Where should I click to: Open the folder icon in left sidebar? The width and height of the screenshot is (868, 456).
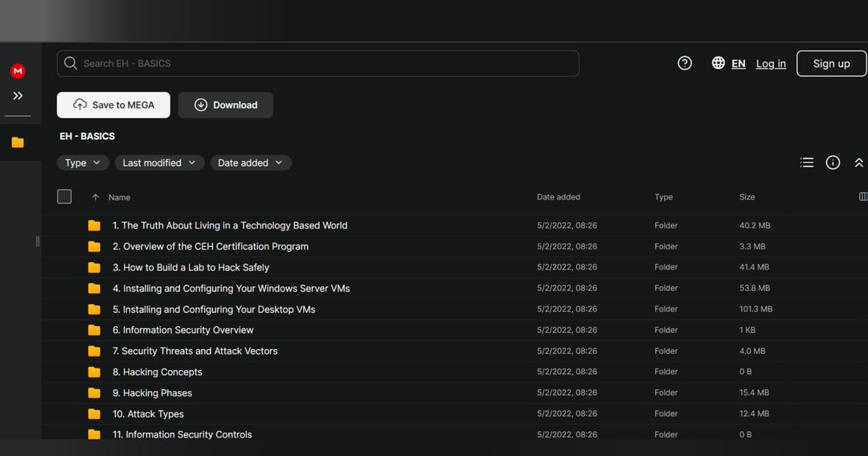(x=18, y=142)
